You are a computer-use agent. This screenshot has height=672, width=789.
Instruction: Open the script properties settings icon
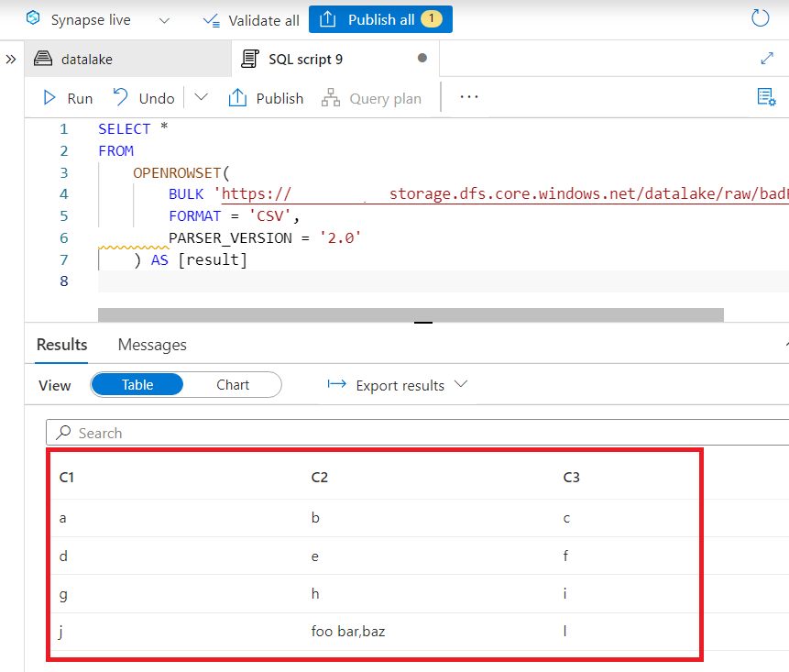click(766, 96)
